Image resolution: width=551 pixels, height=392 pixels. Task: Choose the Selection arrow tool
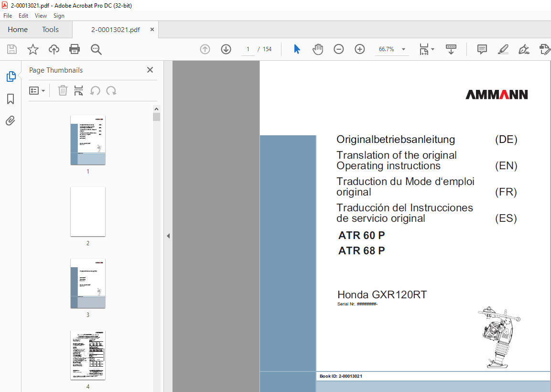297,49
